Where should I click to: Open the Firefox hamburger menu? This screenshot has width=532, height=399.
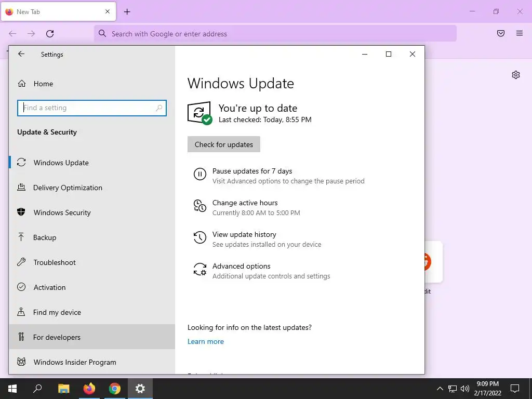click(519, 33)
